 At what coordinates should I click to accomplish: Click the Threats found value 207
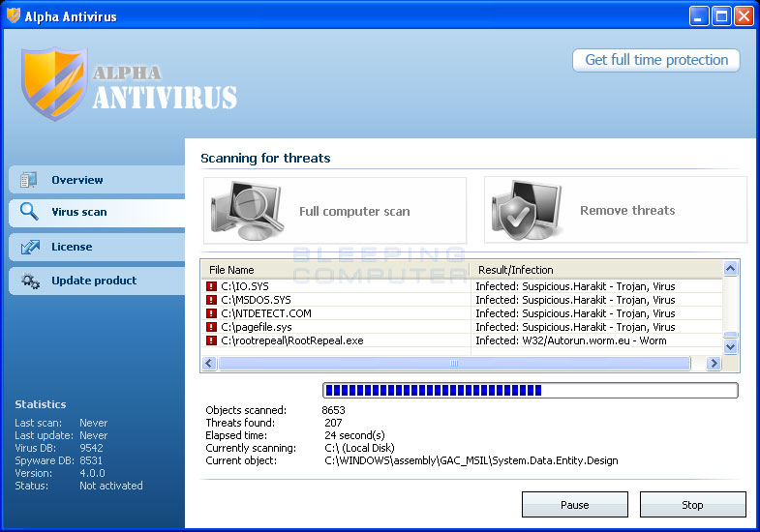(333, 423)
